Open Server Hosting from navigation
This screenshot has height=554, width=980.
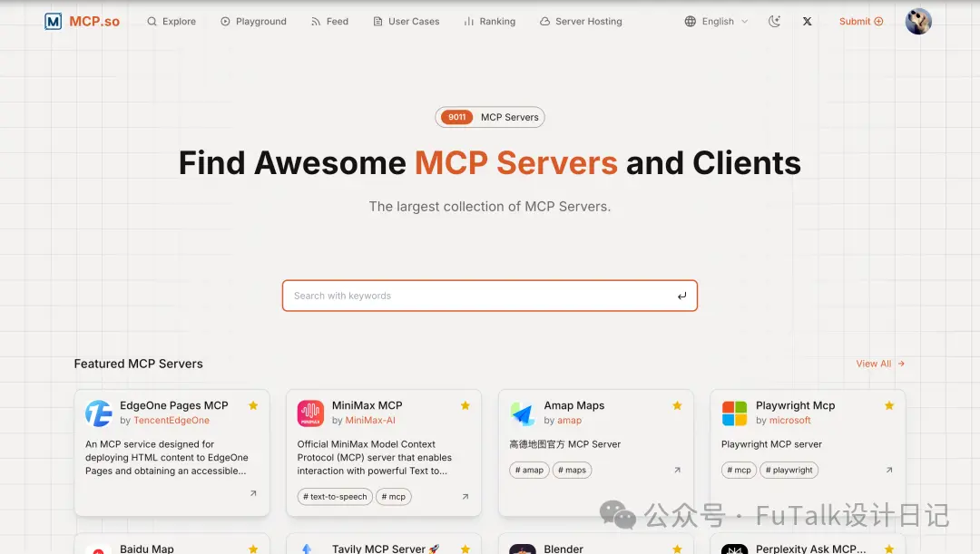point(581,21)
